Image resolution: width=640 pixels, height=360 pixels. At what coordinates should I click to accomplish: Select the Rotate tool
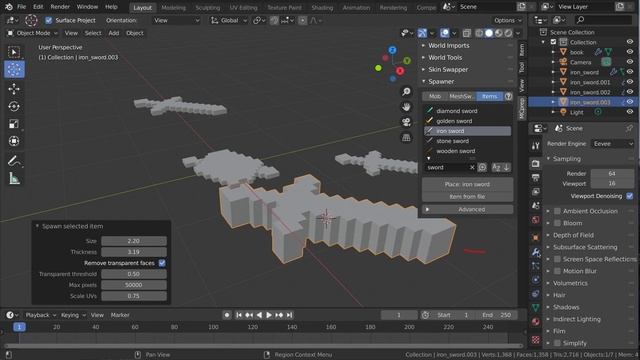pyautogui.click(x=14, y=107)
